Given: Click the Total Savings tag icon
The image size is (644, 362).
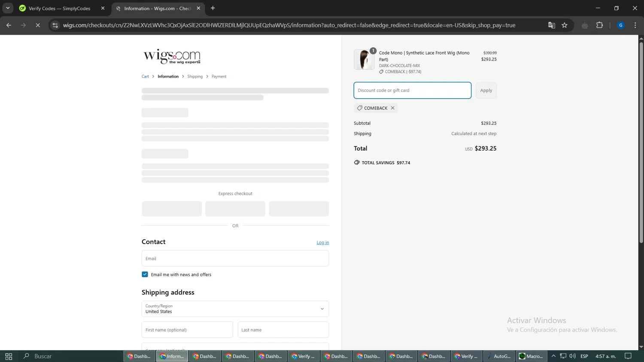Looking at the screenshot, I should 357,163.
